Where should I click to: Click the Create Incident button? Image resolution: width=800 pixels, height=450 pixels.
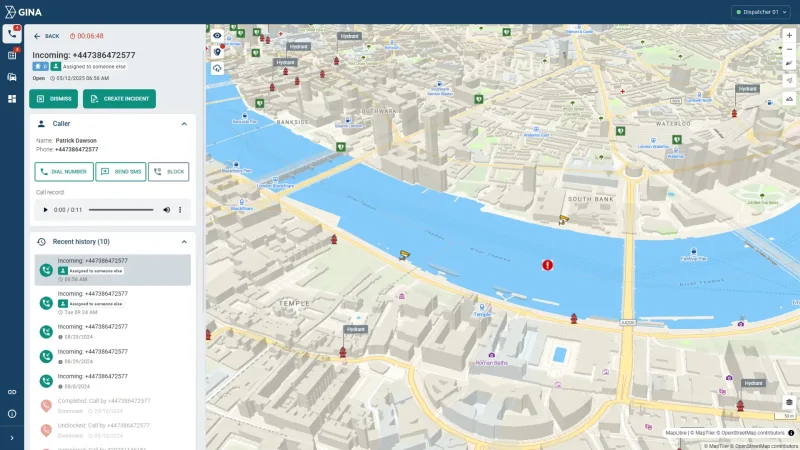119,99
